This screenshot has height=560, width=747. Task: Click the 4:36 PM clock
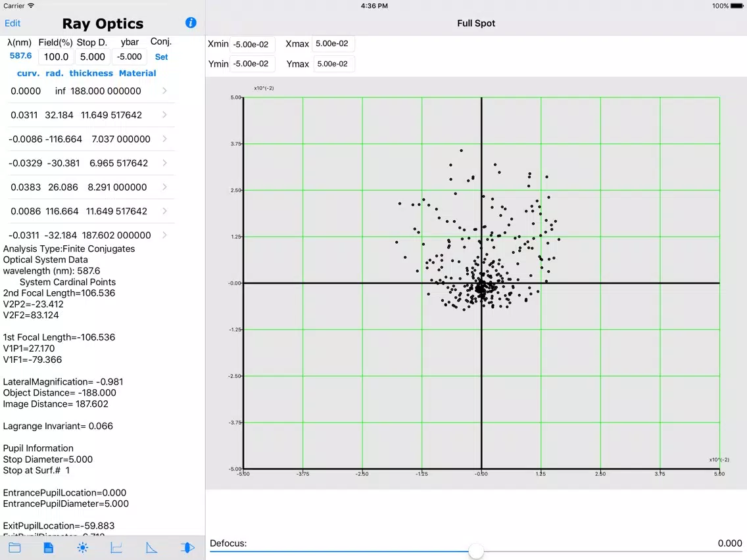[x=374, y=6]
